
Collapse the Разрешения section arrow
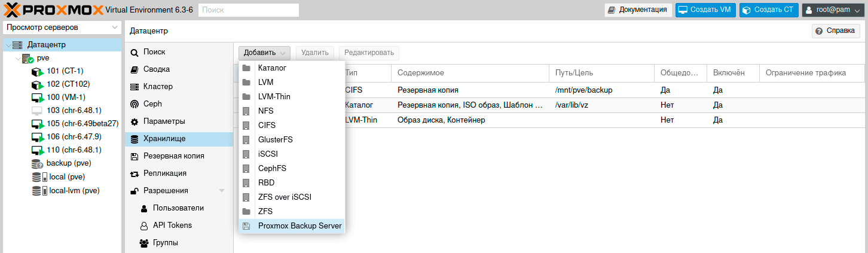tap(222, 191)
